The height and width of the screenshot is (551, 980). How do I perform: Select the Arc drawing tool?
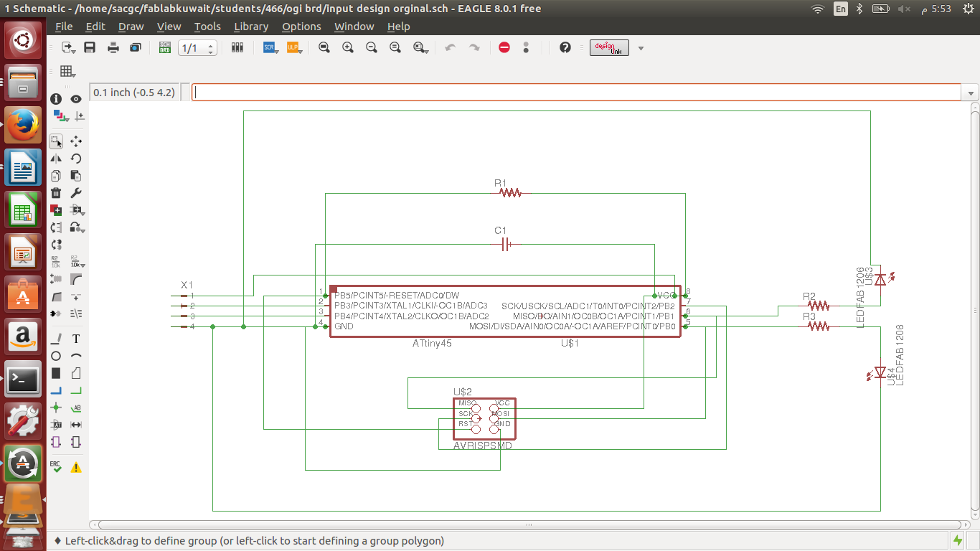tap(76, 356)
